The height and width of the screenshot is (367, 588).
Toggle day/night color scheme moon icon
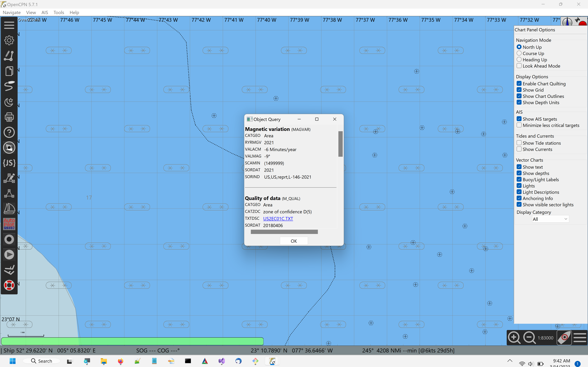coord(9,102)
